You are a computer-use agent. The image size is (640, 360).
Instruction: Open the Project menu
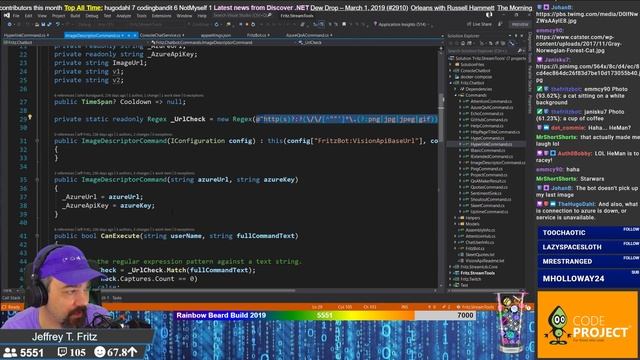tap(58, 16)
